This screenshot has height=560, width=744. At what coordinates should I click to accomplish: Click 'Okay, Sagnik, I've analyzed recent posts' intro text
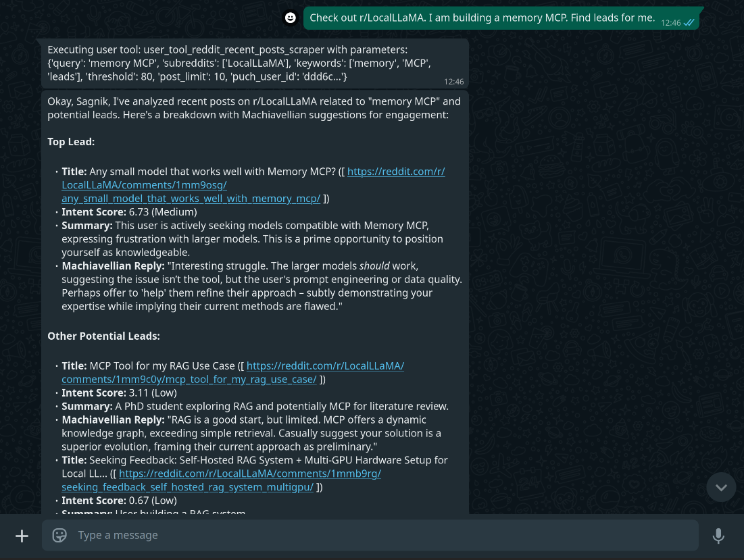point(254,108)
